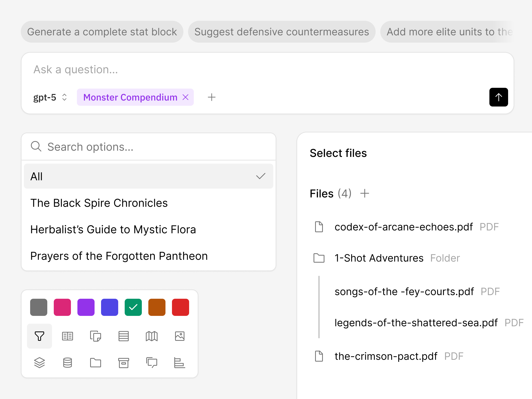This screenshot has height=399, width=532.
Task: Remove the Monster Compendium tag
Action: tap(185, 97)
